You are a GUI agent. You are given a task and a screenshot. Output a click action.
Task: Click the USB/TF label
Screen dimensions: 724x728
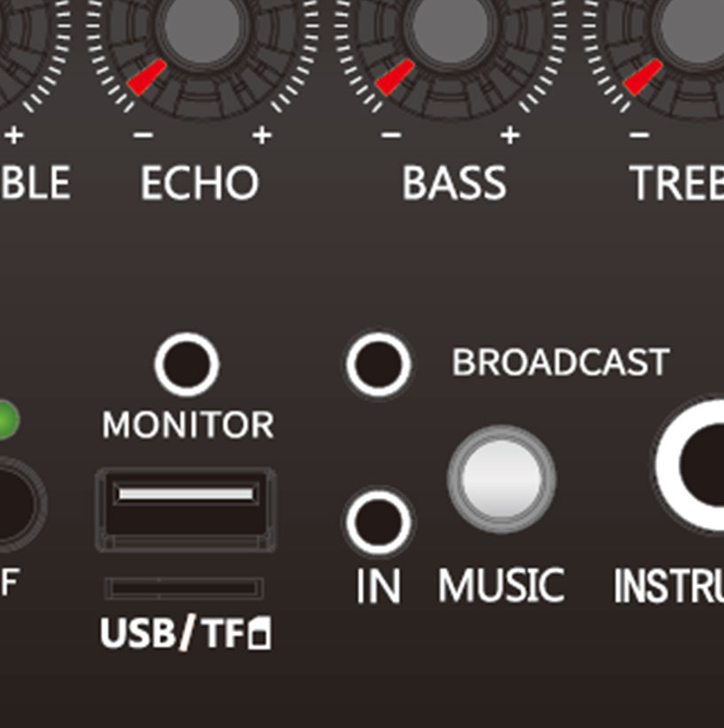point(185,633)
